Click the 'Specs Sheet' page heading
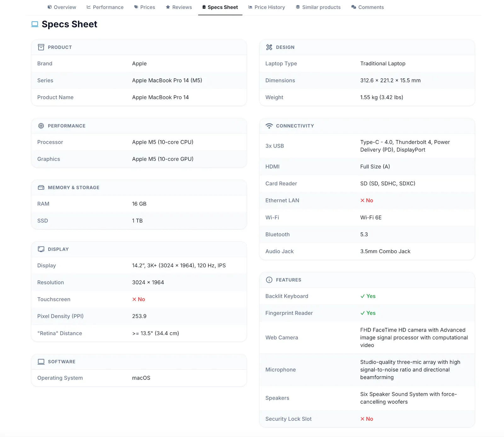Screen dimensions: 504x437 point(69,24)
